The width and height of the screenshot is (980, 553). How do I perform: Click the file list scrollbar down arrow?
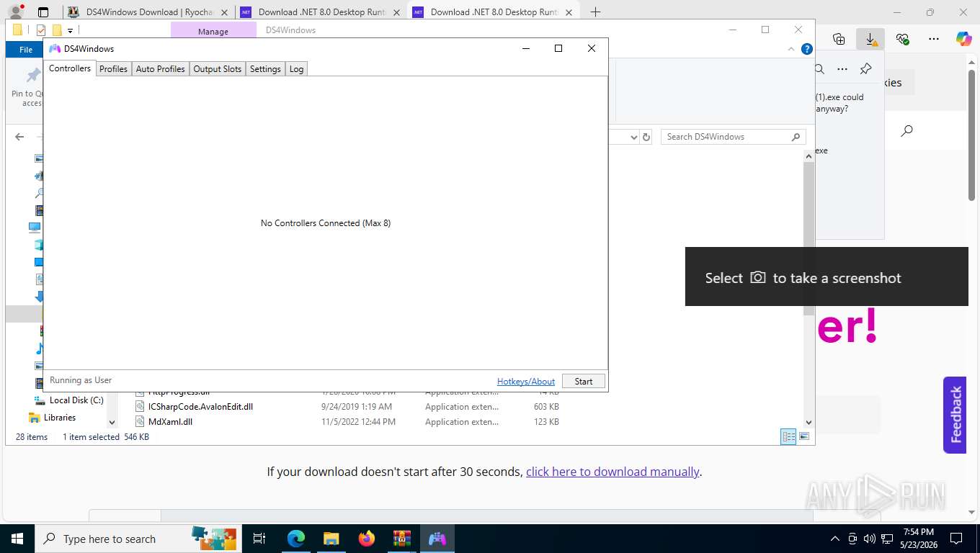(808, 423)
